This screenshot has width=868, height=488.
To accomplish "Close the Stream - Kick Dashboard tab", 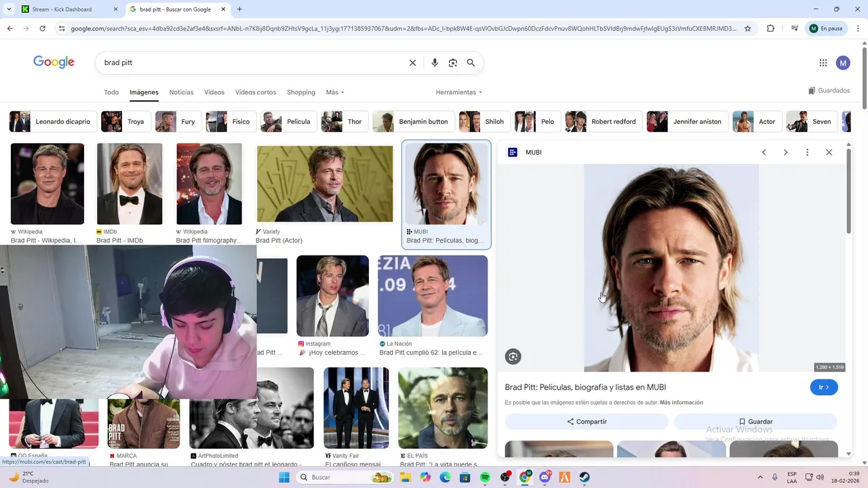I will point(115,9).
